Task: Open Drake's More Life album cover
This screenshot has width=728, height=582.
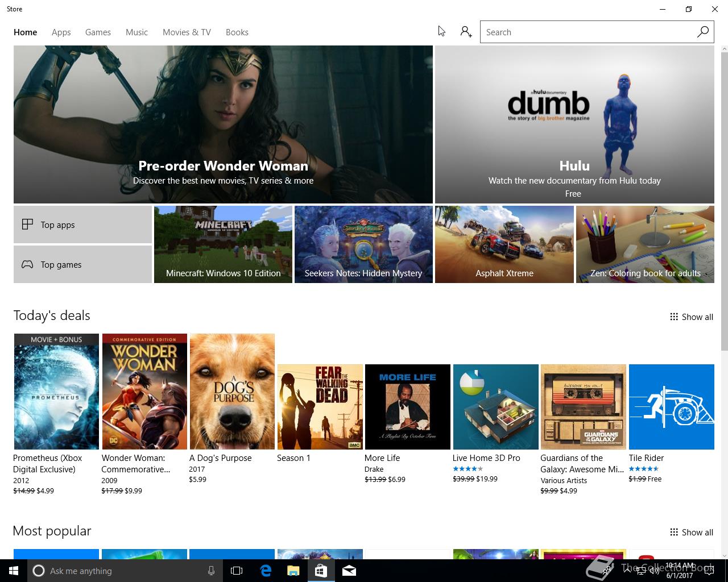Action: [408, 407]
